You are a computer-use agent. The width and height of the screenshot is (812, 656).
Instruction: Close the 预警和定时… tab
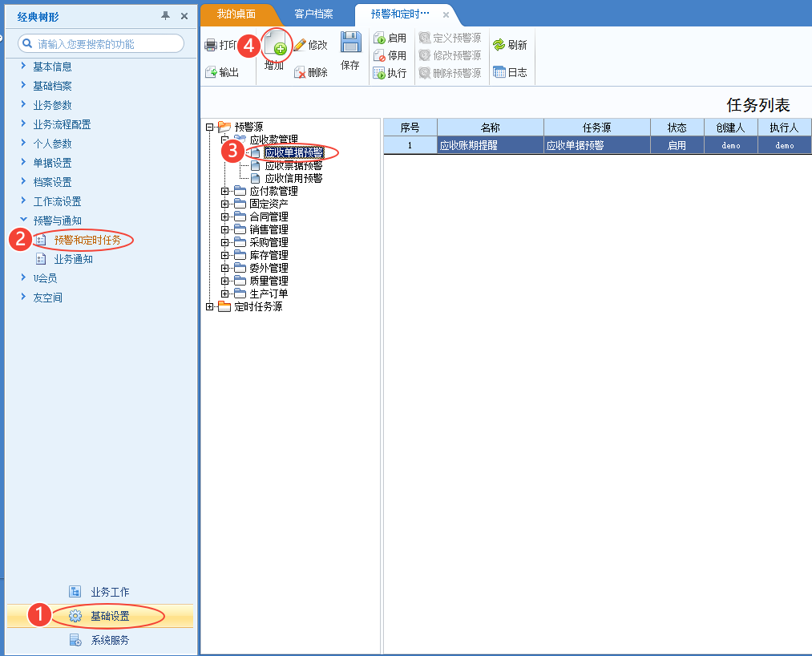[446, 14]
